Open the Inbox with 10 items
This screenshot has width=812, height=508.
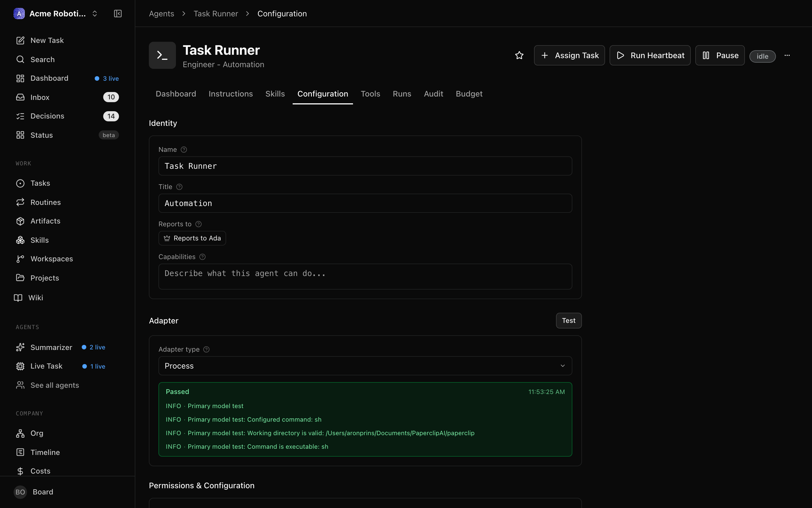coord(67,97)
